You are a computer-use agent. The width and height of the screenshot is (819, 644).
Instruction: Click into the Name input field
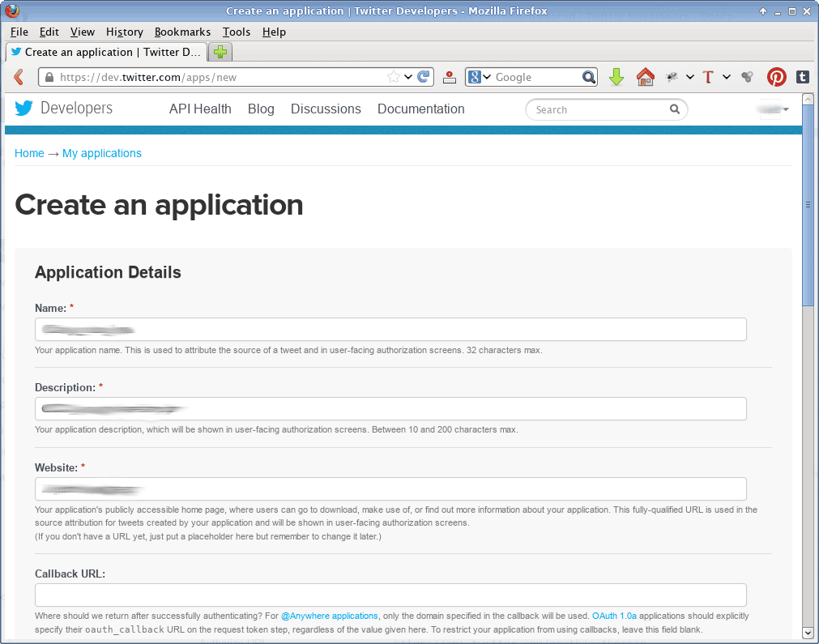[390, 330]
